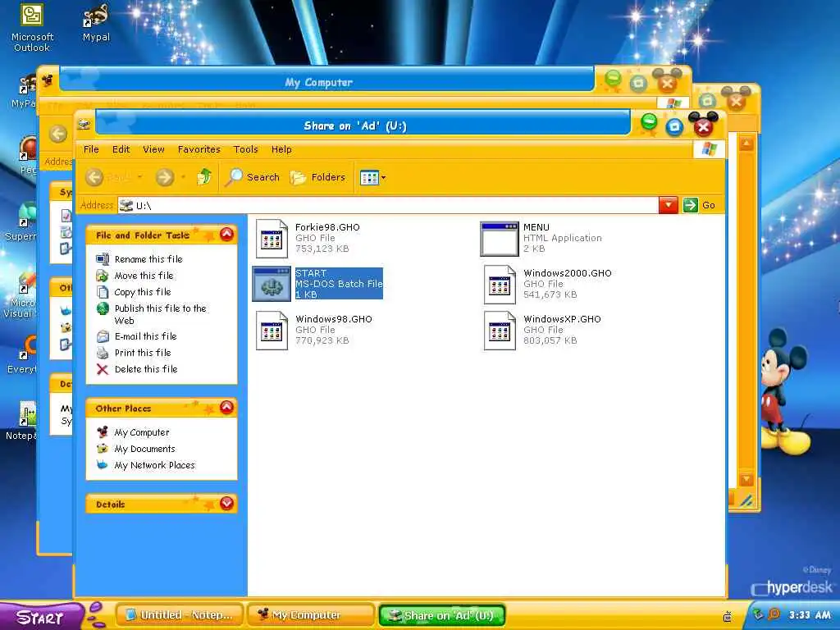This screenshot has width=840, height=630.
Task: Click into the U:\ address field
Action: pos(388,205)
